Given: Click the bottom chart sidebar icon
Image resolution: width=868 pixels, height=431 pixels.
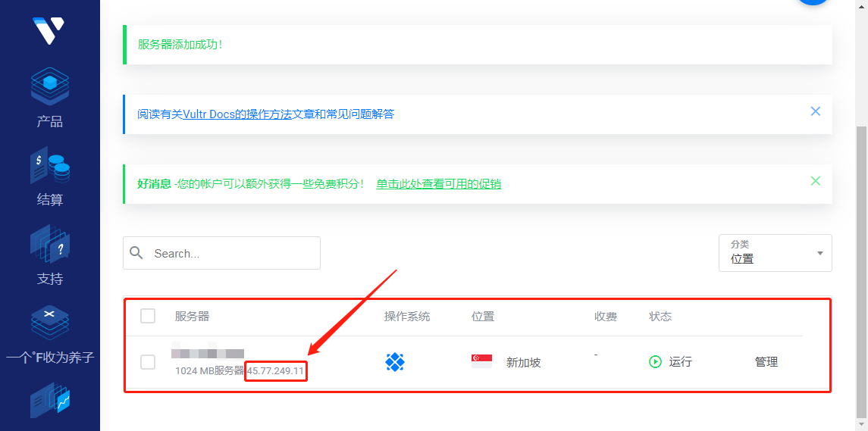Looking at the screenshot, I should click(x=50, y=401).
